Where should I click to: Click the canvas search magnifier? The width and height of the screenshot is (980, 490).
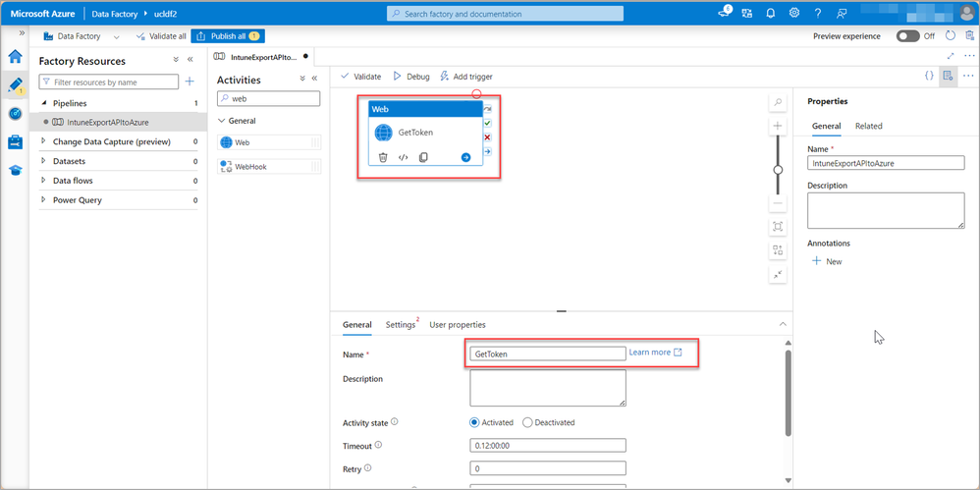coord(778,102)
